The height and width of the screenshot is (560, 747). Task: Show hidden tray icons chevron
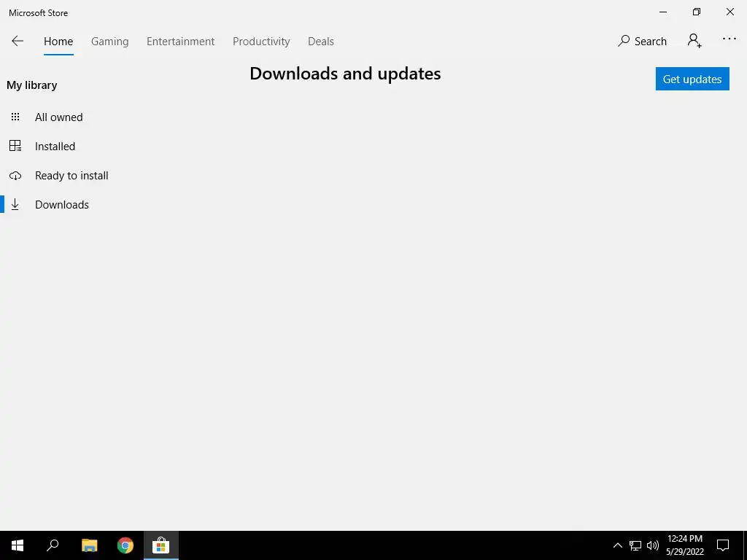pyautogui.click(x=617, y=545)
